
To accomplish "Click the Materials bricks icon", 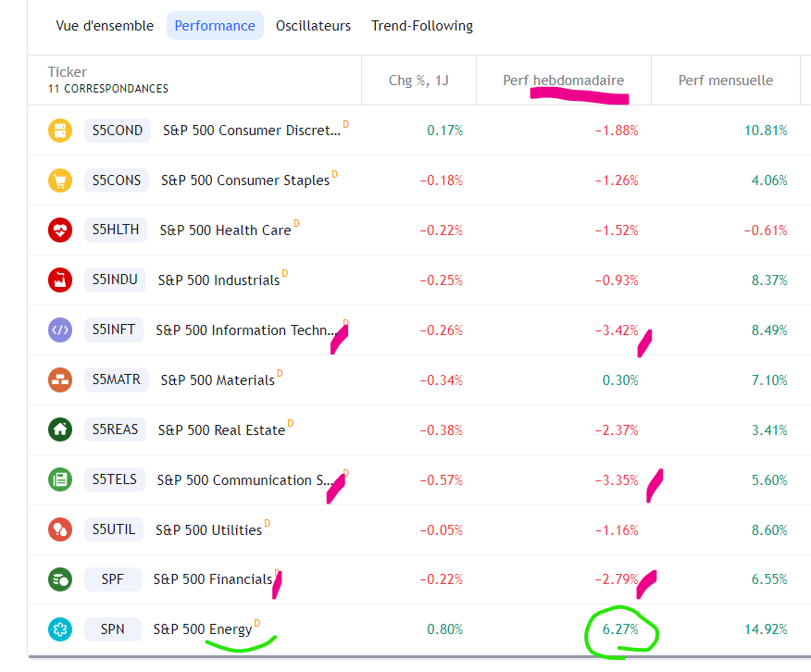I will point(60,380).
